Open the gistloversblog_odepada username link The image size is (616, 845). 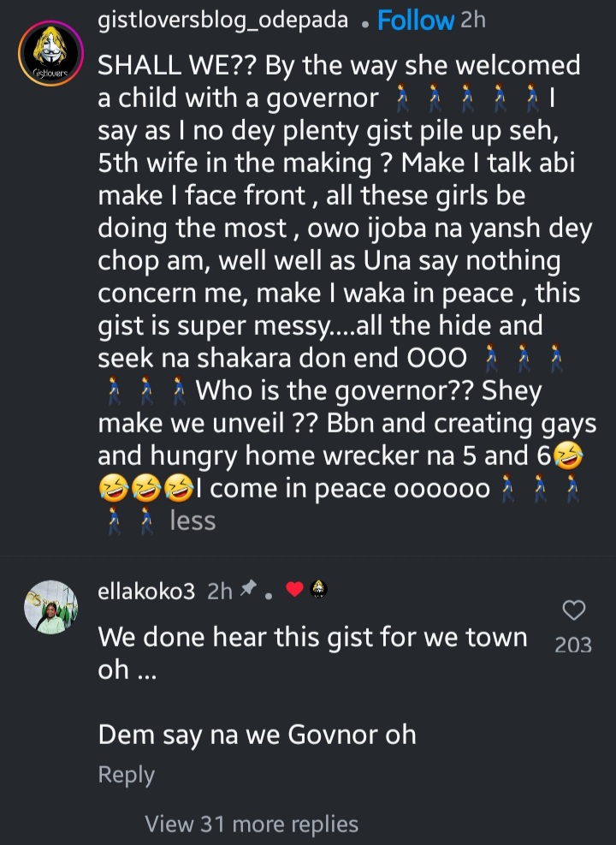223,21
